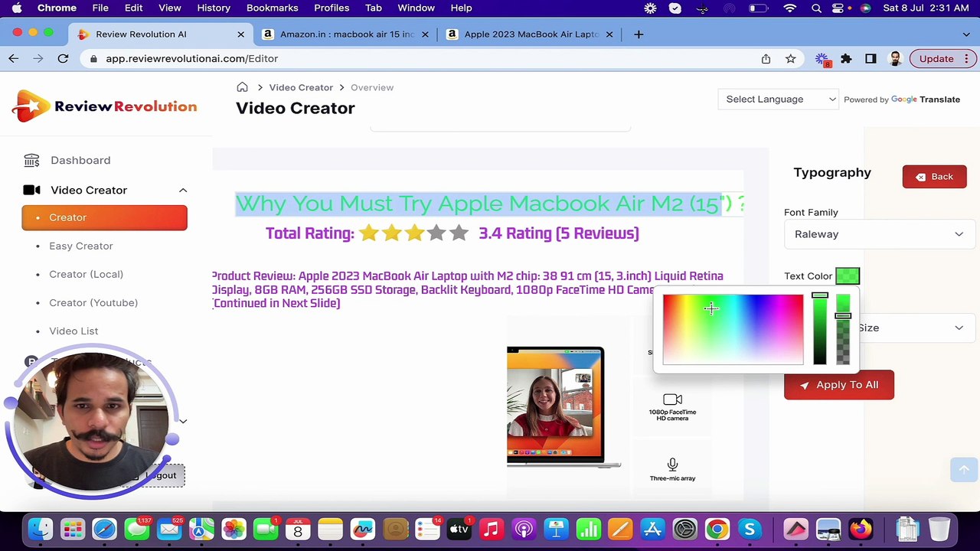Open FaceTime from the Dock
Screen dimensions: 980x551
266,529
